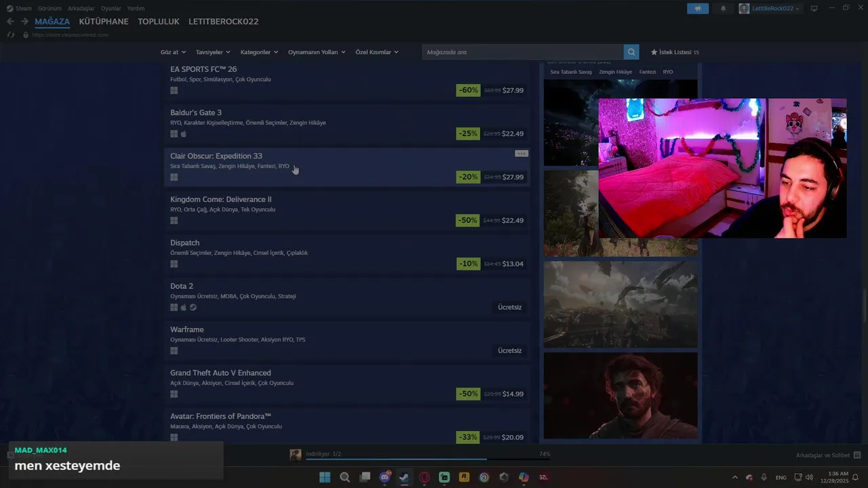
Task: Switch to the TOPLULUK tab
Action: (x=159, y=22)
